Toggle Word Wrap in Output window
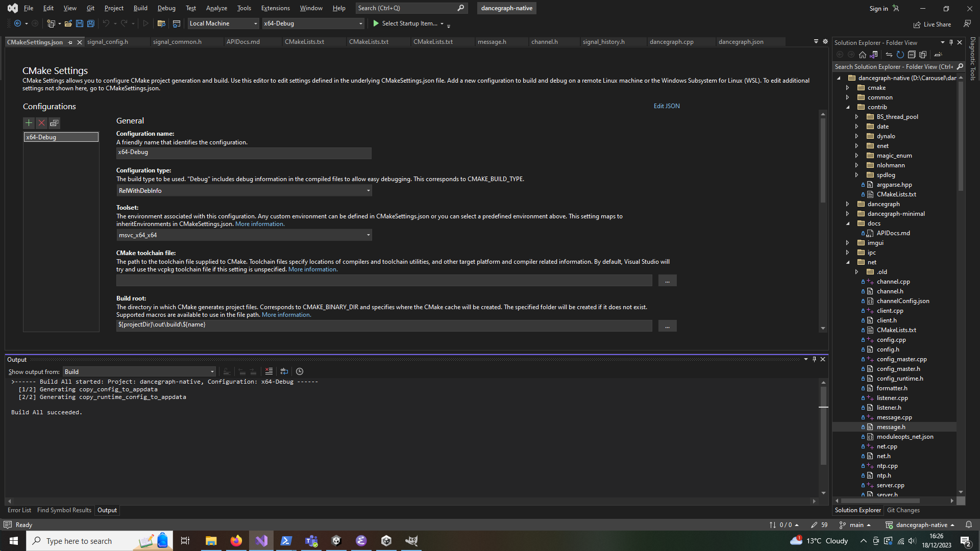Screen dimensions: 980x551 (x=284, y=371)
